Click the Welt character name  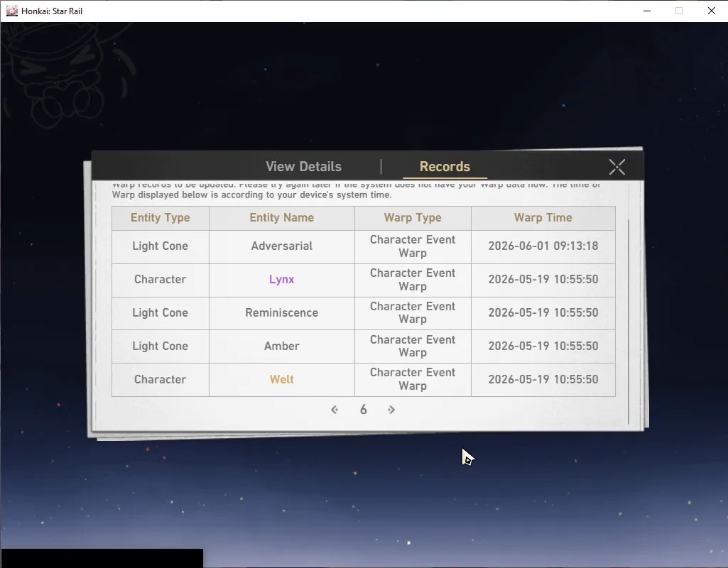click(x=281, y=379)
